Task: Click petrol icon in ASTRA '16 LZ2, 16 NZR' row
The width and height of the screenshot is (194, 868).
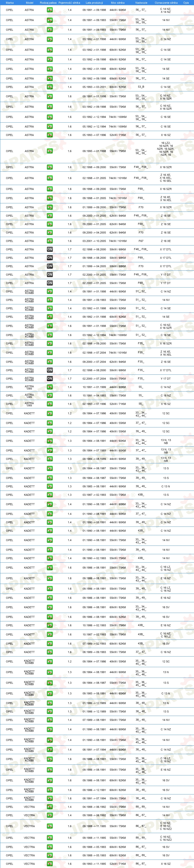Action: 50,151
